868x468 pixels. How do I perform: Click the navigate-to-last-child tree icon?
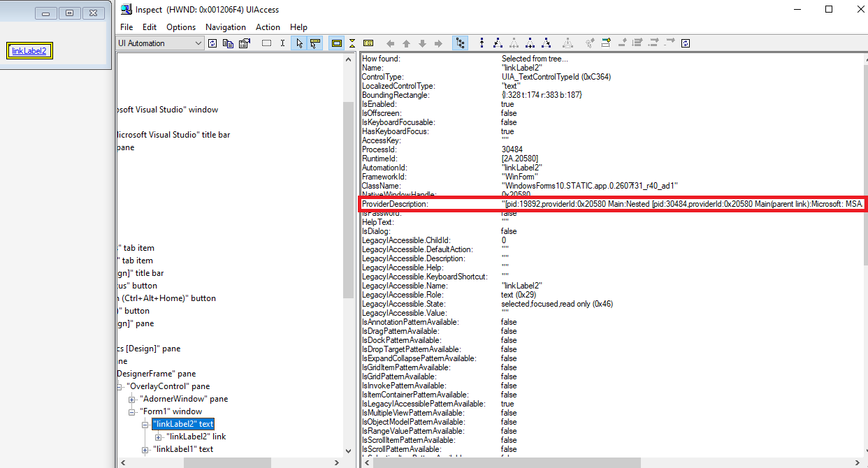click(x=546, y=43)
